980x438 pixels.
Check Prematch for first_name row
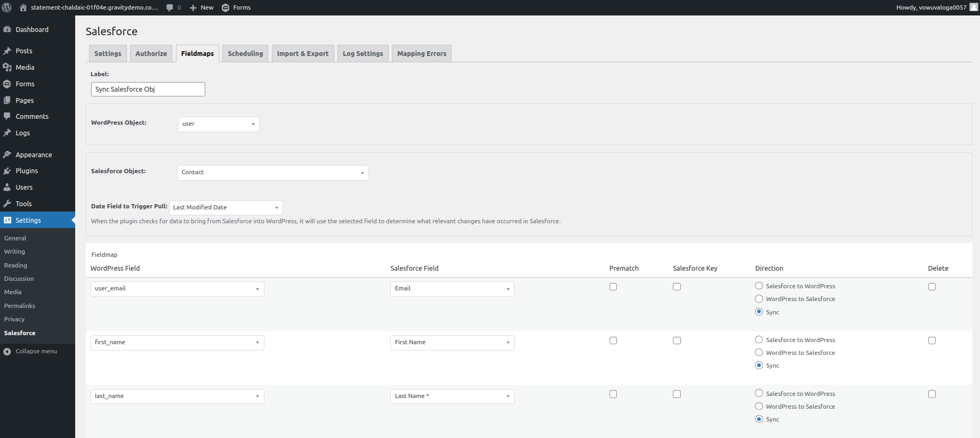tap(613, 340)
